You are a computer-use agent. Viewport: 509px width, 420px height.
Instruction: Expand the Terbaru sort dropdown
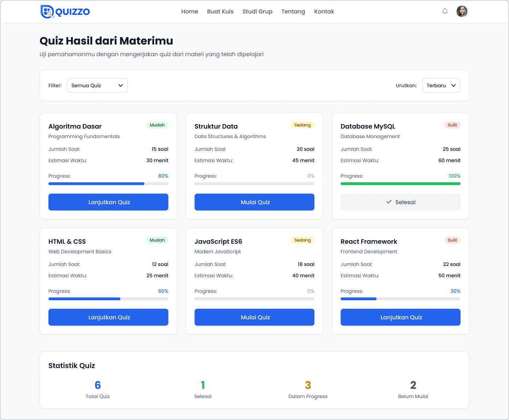click(x=441, y=85)
